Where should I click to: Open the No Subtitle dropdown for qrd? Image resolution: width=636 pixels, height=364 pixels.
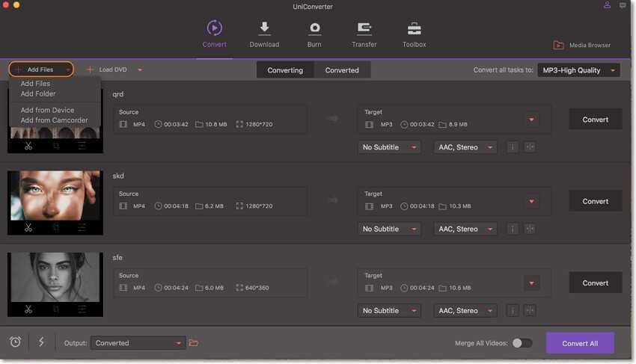[389, 147]
